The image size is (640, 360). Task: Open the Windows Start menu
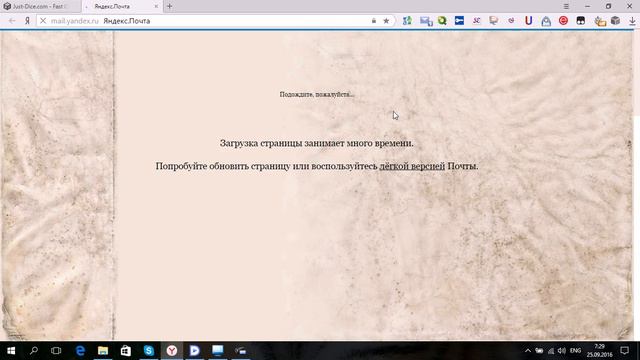point(11,351)
